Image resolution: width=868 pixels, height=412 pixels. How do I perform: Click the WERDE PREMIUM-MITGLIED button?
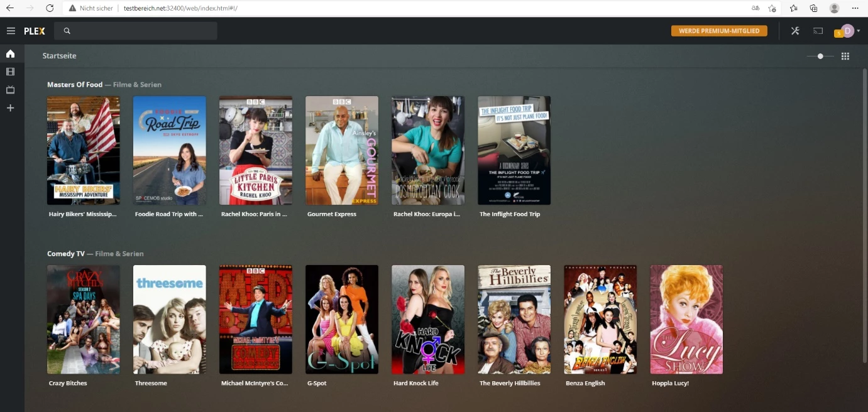point(718,30)
